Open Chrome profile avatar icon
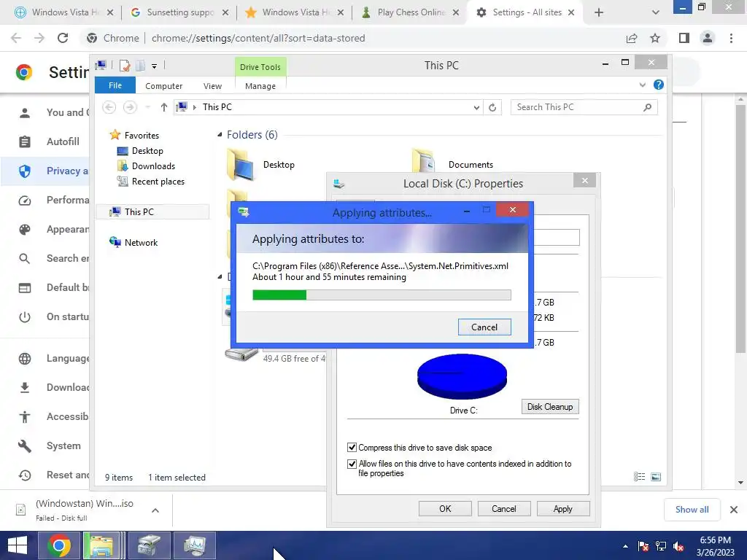The width and height of the screenshot is (747, 560). click(708, 38)
